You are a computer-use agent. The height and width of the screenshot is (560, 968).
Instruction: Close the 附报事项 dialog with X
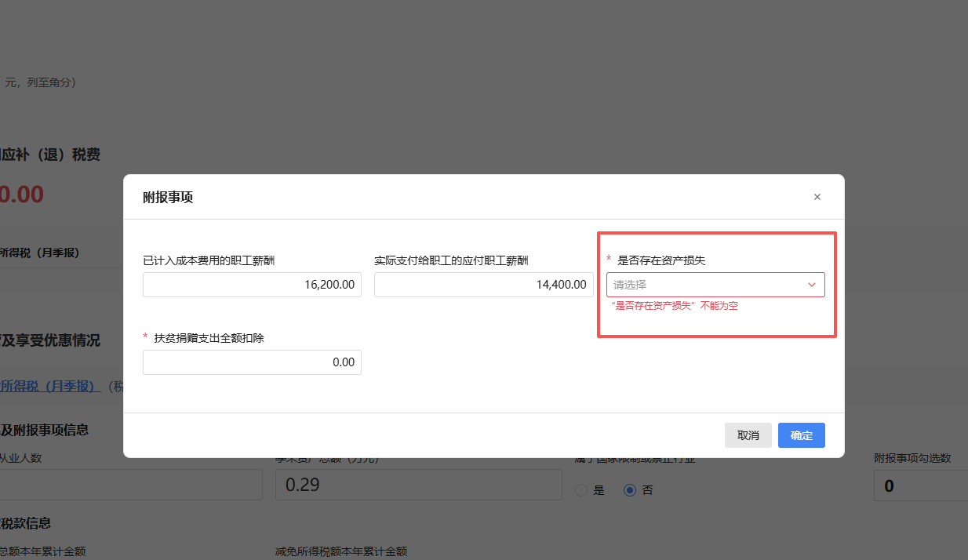[817, 197]
